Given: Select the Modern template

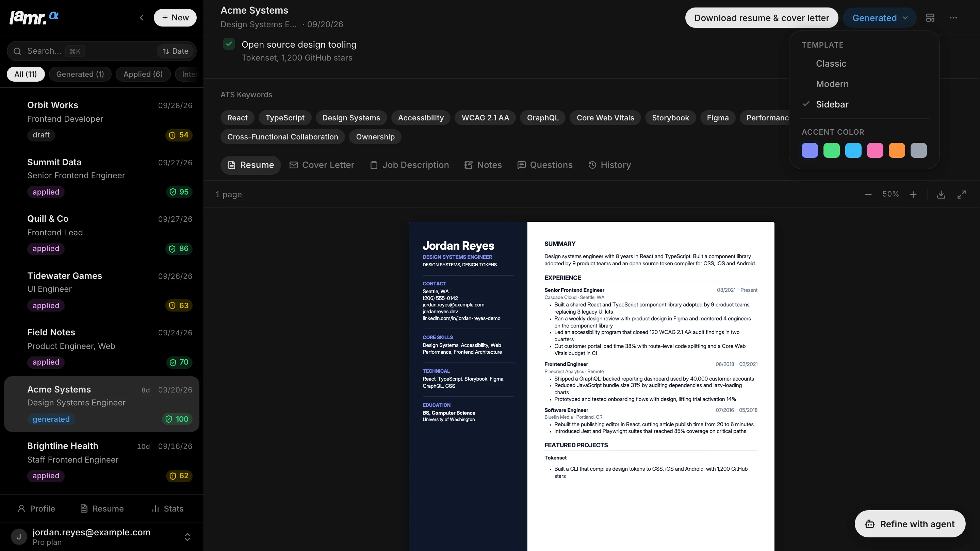Looking at the screenshot, I should coord(864,84).
